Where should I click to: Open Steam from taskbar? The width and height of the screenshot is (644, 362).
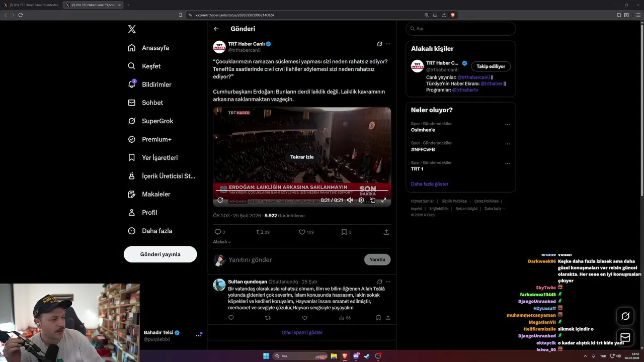(x=367, y=356)
